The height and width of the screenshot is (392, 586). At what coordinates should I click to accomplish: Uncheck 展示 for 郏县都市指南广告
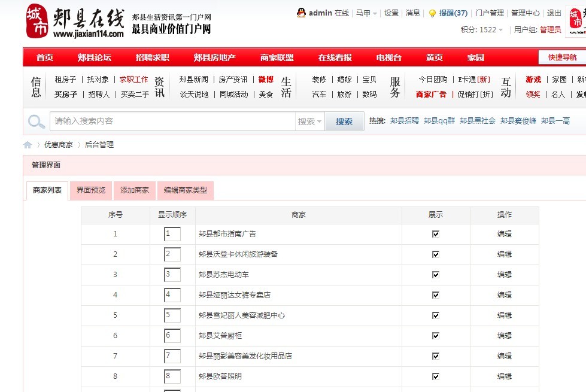click(435, 233)
